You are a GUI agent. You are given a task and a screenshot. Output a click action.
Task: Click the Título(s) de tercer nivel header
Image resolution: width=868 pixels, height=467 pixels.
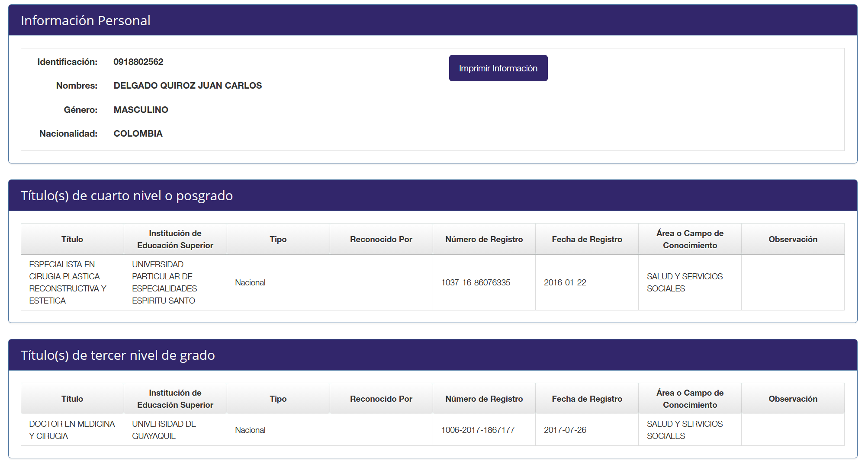point(118,355)
